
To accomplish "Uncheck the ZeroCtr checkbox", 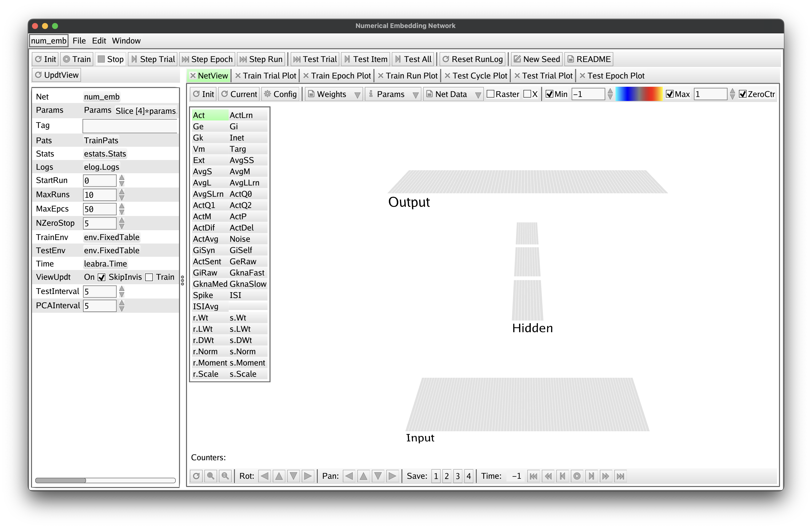I will coord(742,94).
